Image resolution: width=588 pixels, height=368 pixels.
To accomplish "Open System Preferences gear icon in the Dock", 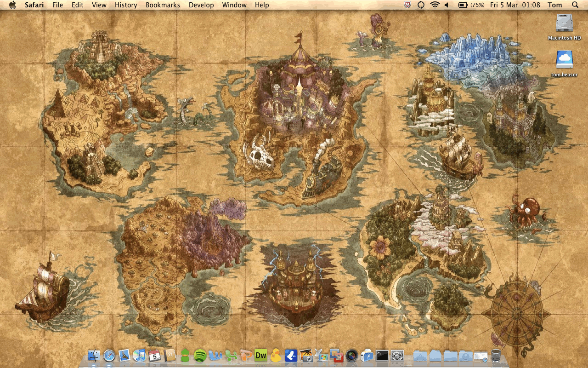I will (x=397, y=355).
